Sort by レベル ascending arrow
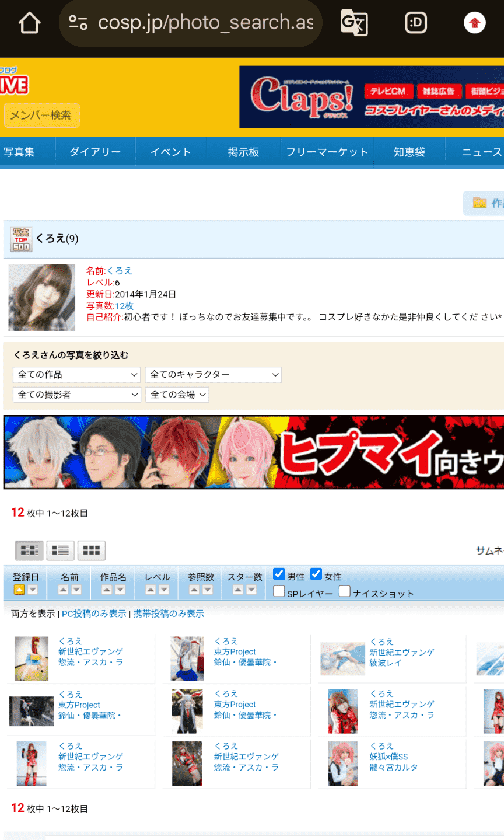 (150, 590)
